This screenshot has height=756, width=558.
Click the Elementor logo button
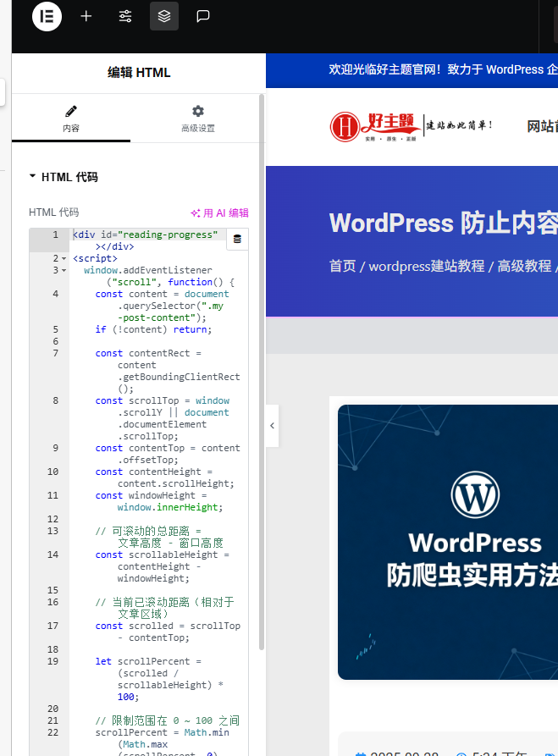pos(47,16)
